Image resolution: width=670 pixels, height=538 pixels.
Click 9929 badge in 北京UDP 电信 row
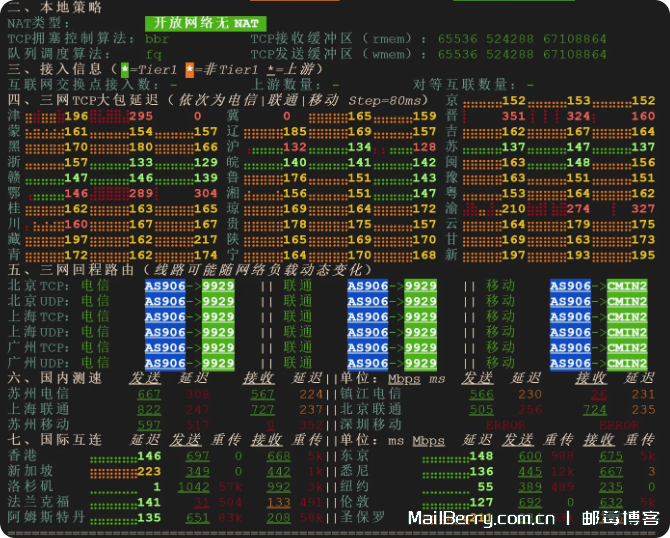[217, 301]
